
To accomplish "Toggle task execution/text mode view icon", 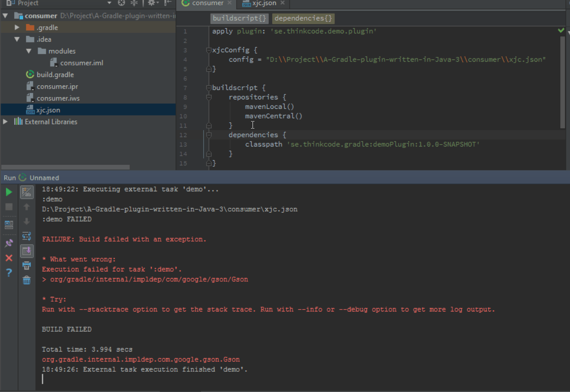I will pos(27,192).
